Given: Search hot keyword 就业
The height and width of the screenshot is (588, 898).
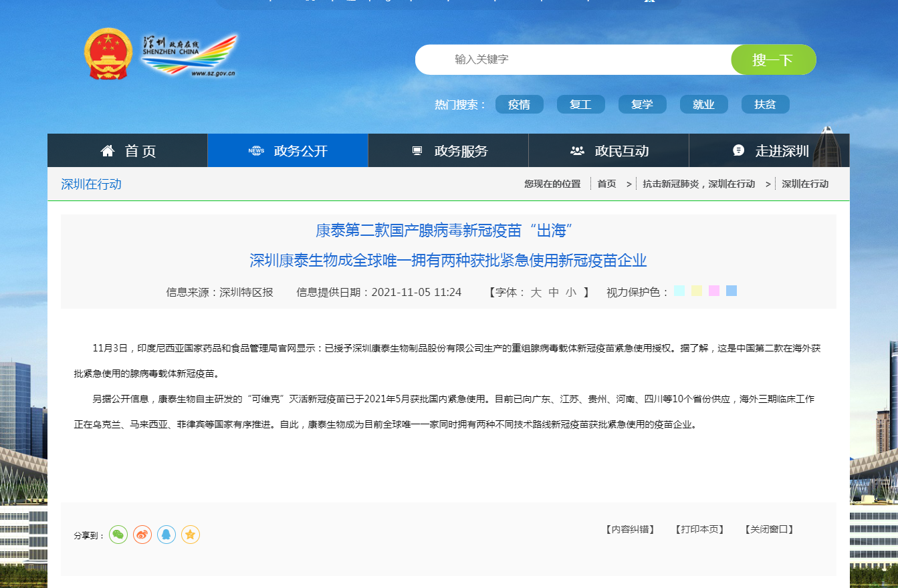Looking at the screenshot, I should pos(704,104).
